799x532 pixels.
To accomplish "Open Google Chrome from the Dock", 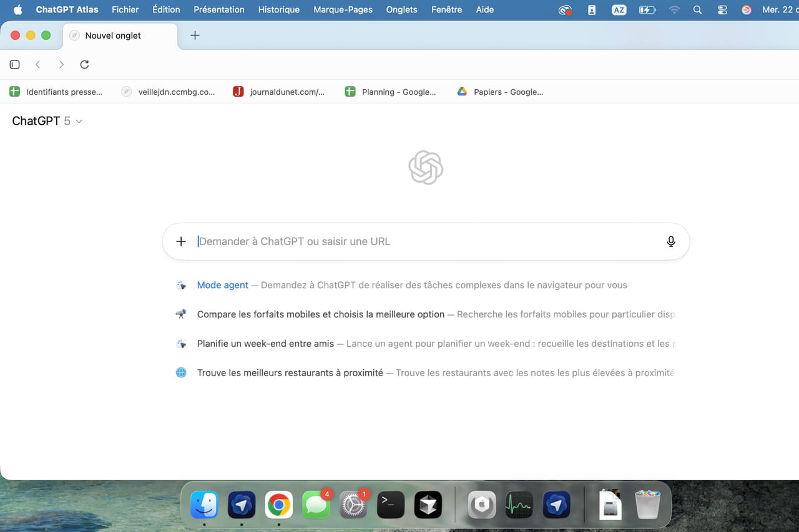I will click(x=279, y=505).
